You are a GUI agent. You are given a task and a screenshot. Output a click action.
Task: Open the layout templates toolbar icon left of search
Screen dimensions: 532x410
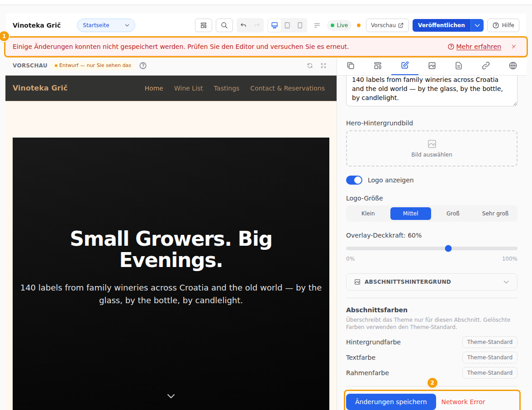pyautogui.click(x=204, y=25)
